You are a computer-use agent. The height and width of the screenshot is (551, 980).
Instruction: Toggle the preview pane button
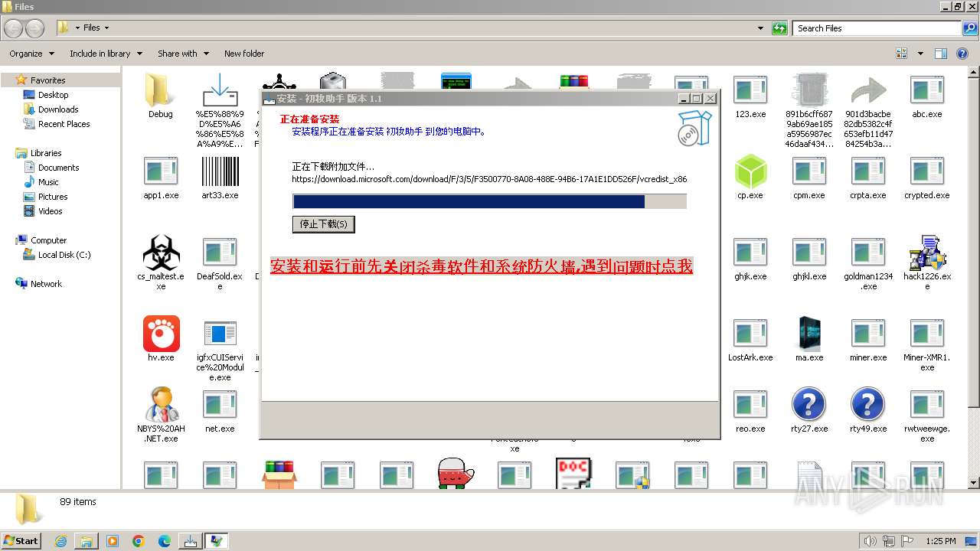(941, 54)
